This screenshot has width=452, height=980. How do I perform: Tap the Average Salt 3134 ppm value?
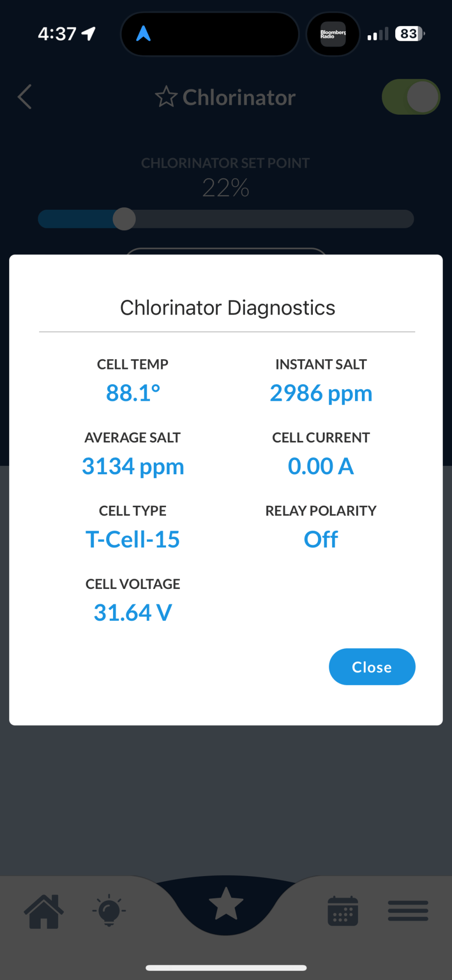coord(133,466)
